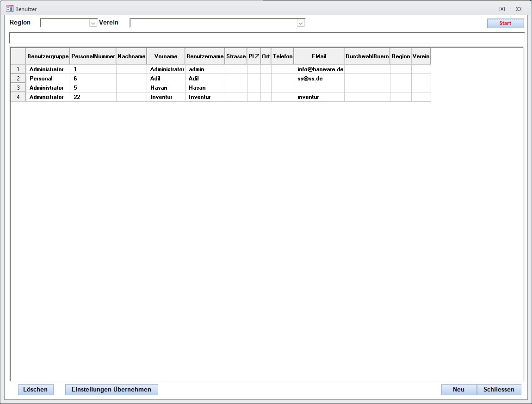Click the Benutzergruppe column header

click(x=48, y=56)
